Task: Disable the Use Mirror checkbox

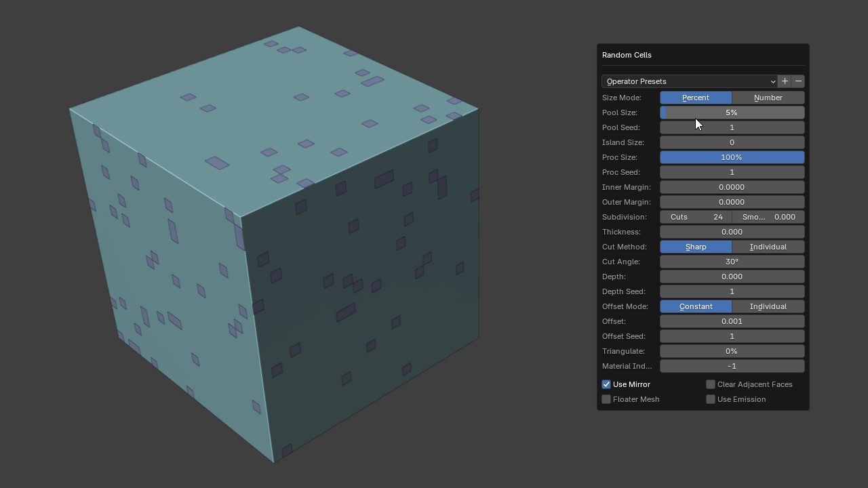Action: point(606,384)
